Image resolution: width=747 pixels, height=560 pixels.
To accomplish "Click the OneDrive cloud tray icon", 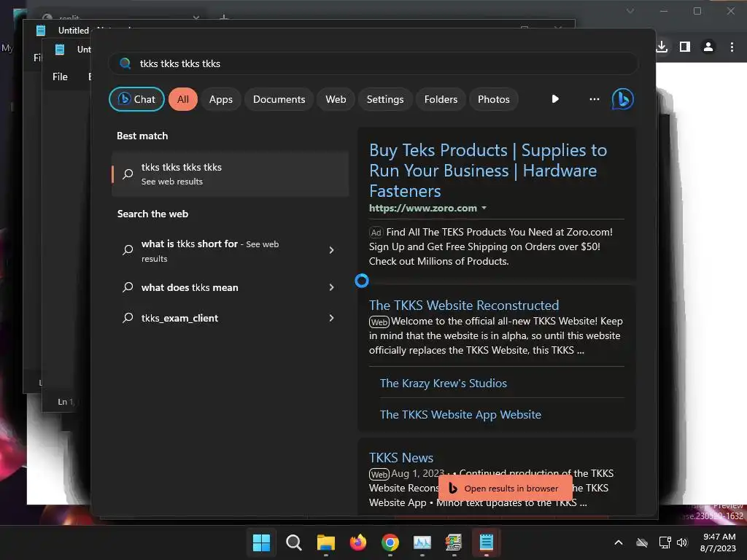I will (642, 542).
